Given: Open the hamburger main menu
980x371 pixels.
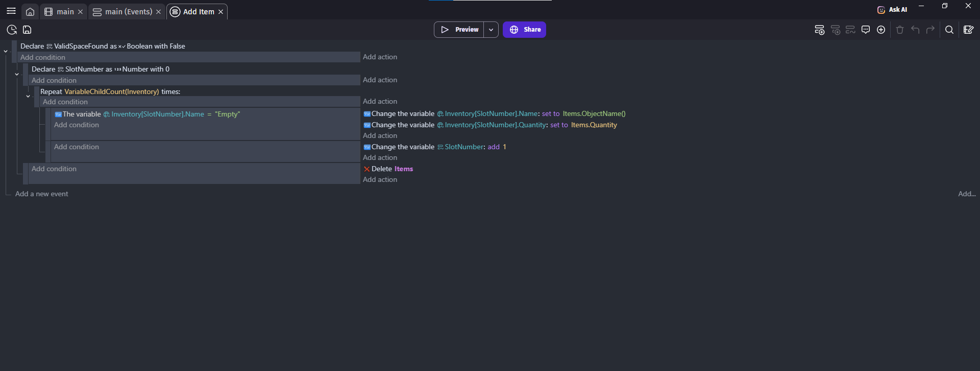Looking at the screenshot, I should 11,11.
